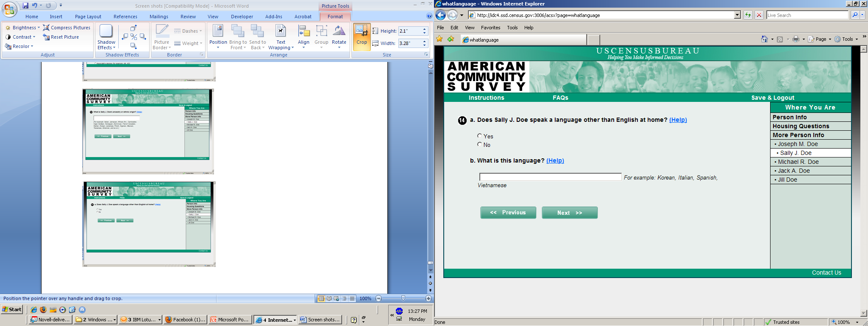Screen dimensions: 868x326
Task: Click Add to Favorites star-plus icon
Action: (x=451, y=39)
